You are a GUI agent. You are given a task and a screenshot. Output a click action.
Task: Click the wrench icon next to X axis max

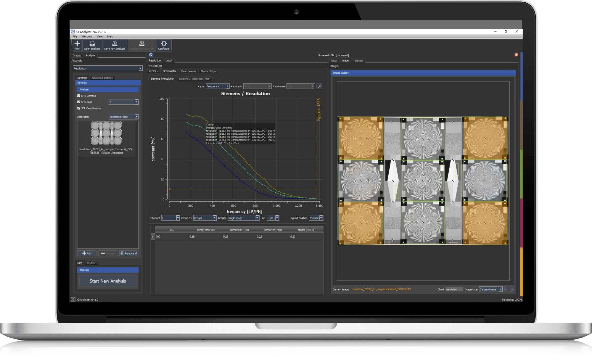(x=320, y=86)
